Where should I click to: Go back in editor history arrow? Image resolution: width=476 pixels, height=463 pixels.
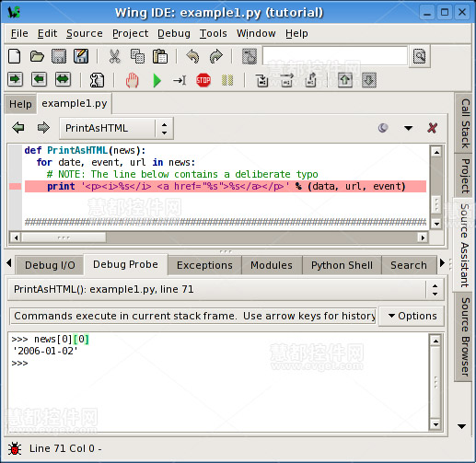tap(18, 127)
